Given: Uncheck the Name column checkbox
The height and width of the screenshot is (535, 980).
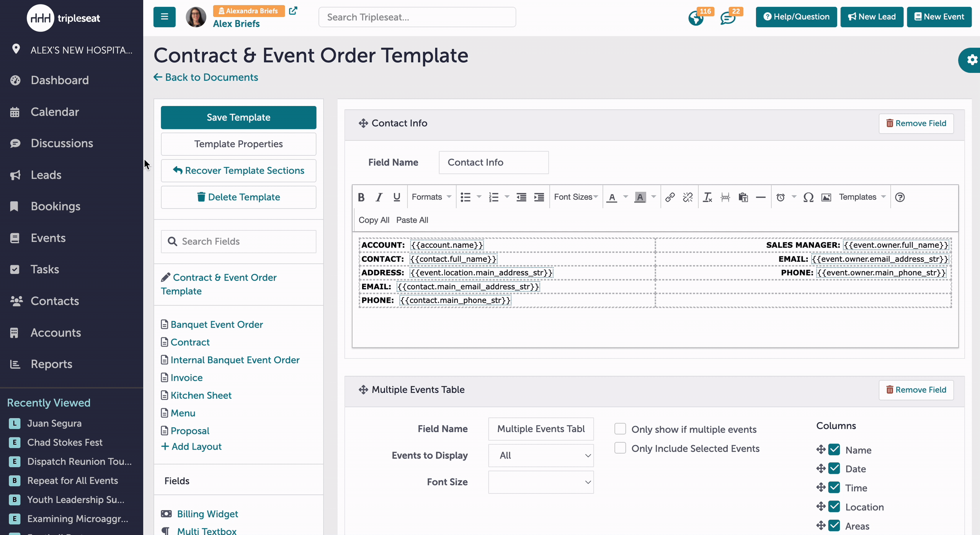Looking at the screenshot, I should click(834, 449).
